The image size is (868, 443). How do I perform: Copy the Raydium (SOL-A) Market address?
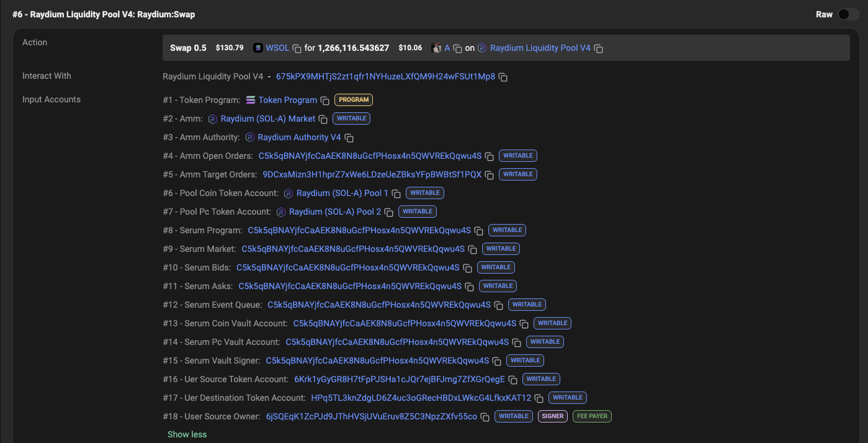[x=323, y=119]
